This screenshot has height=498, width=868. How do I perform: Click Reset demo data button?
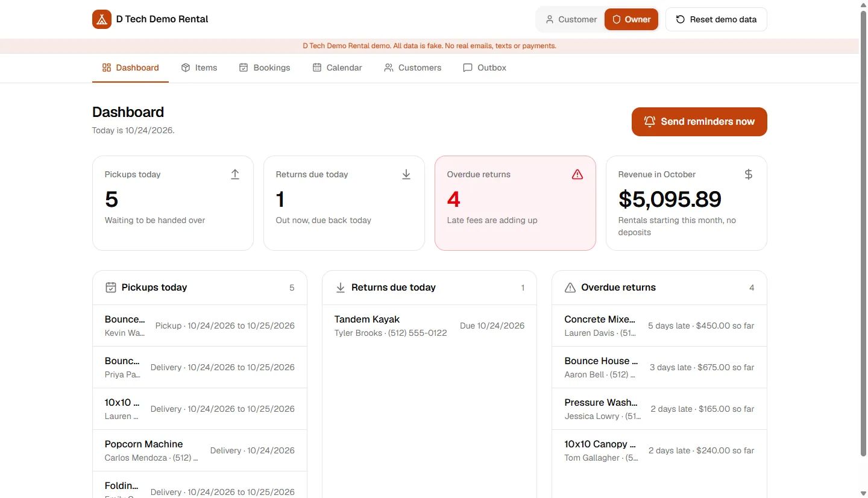(x=716, y=19)
